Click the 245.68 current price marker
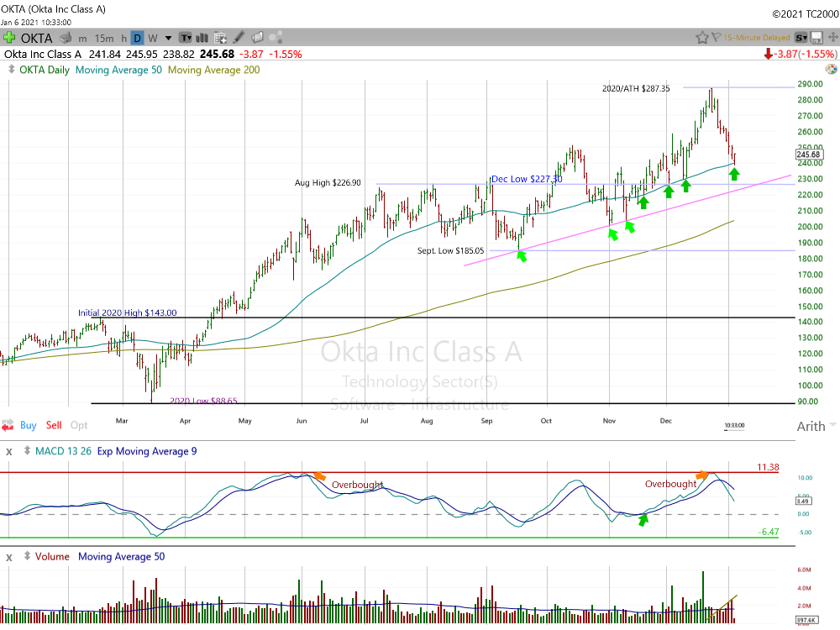The width and height of the screenshot is (840, 630). [808, 155]
